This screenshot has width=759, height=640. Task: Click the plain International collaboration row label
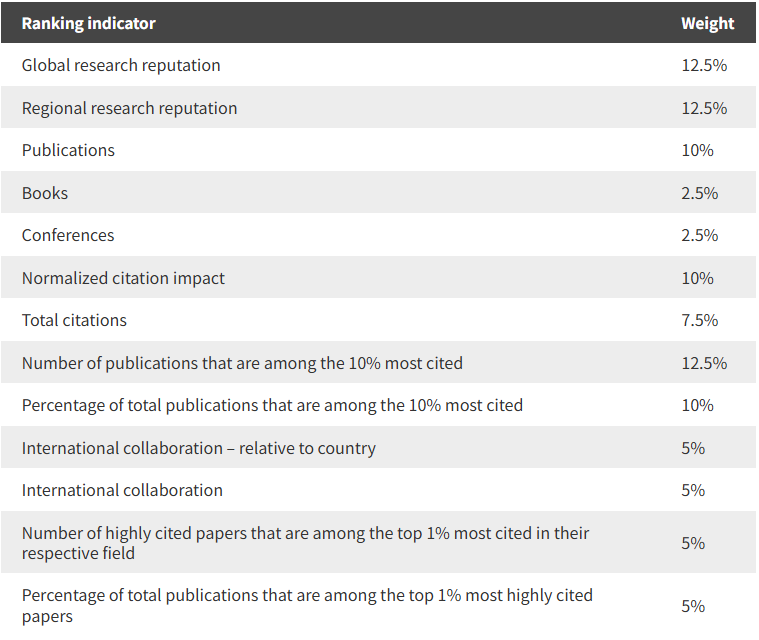point(122,490)
